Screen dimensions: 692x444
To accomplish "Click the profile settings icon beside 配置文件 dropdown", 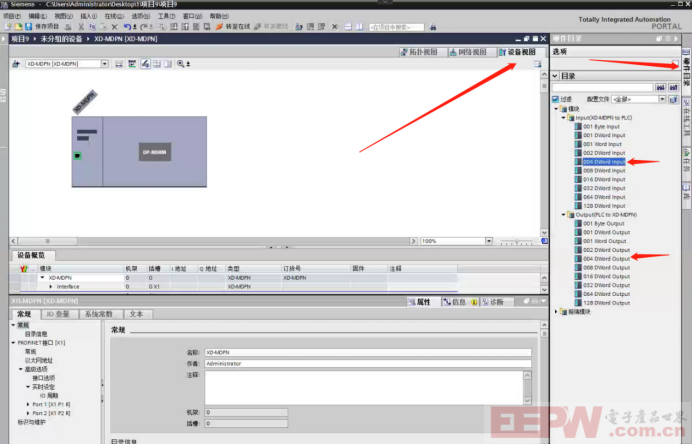I will tap(673, 99).
